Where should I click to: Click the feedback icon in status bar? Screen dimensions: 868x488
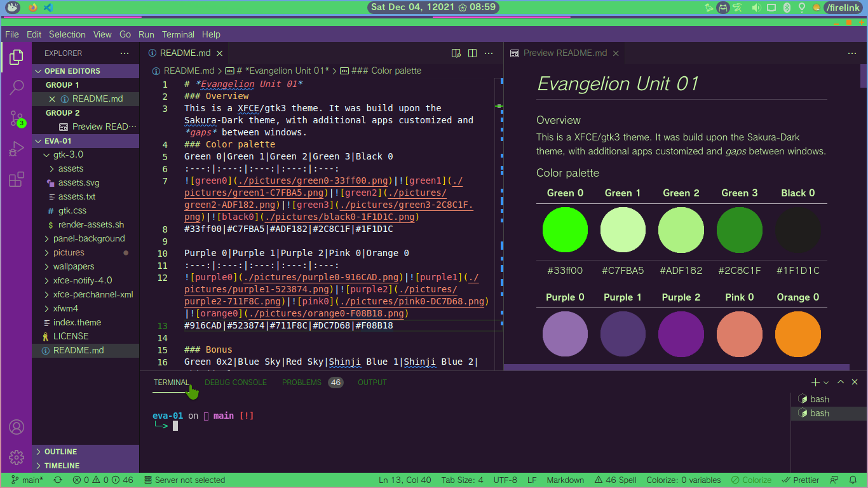pyautogui.click(x=835, y=480)
